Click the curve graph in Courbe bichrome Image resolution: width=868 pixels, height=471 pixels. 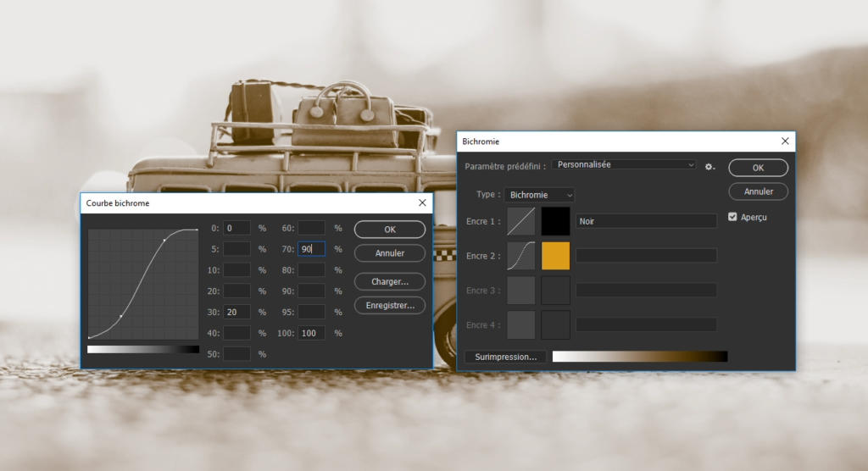143,284
